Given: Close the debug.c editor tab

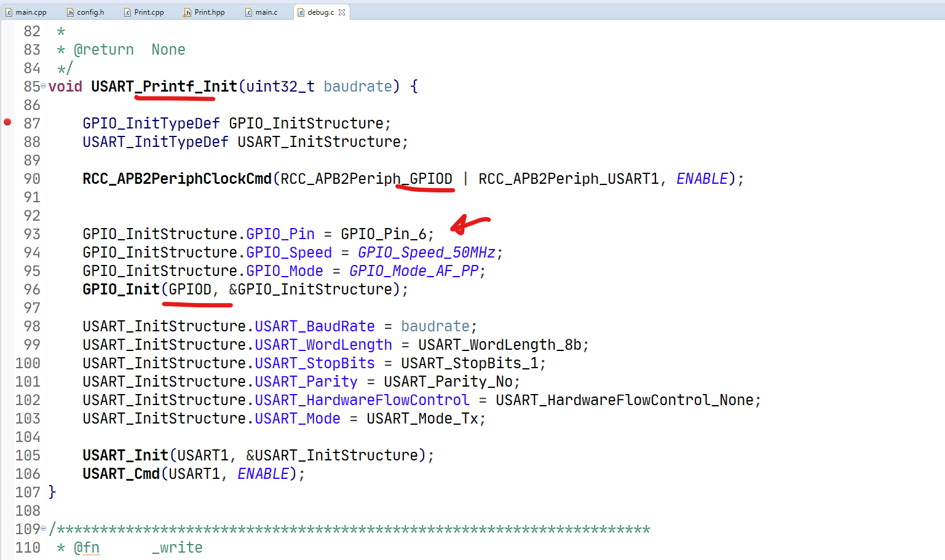Looking at the screenshot, I should (x=342, y=11).
